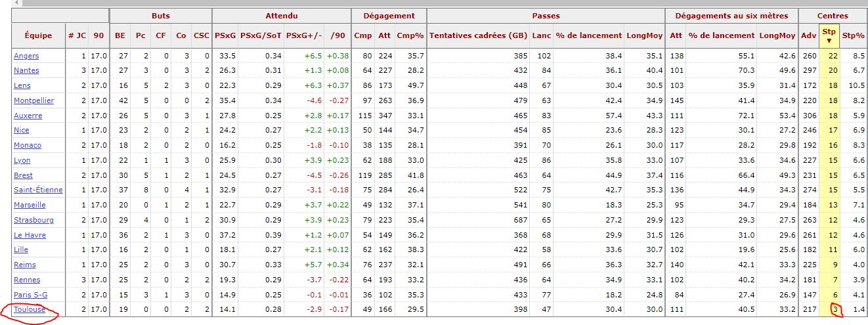Open the Auxerre team link
This screenshot has height=325, width=868.
pos(28,116)
